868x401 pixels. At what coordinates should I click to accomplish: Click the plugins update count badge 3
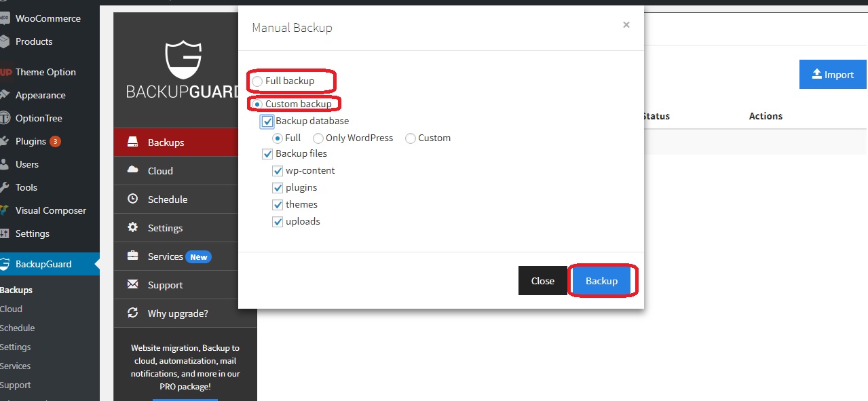55,141
